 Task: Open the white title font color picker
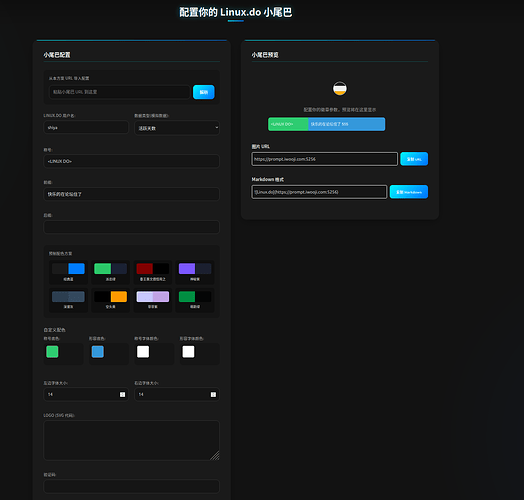(143, 352)
